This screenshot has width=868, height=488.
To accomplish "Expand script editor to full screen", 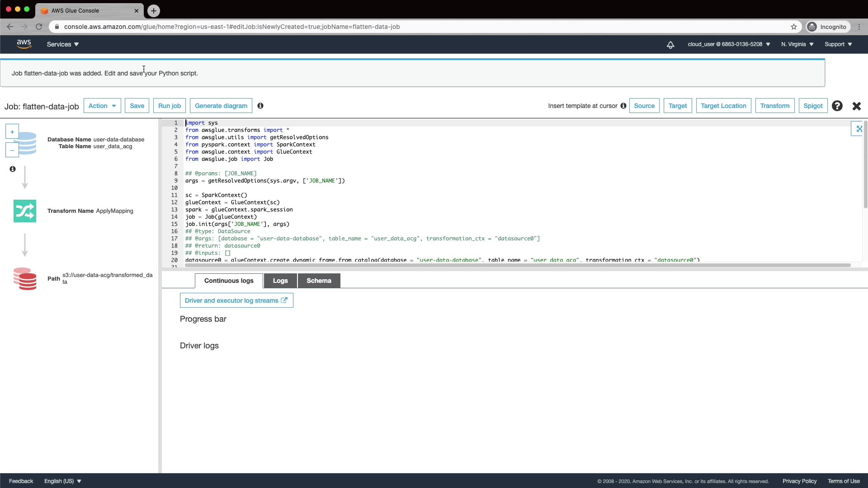I will [x=859, y=129].
